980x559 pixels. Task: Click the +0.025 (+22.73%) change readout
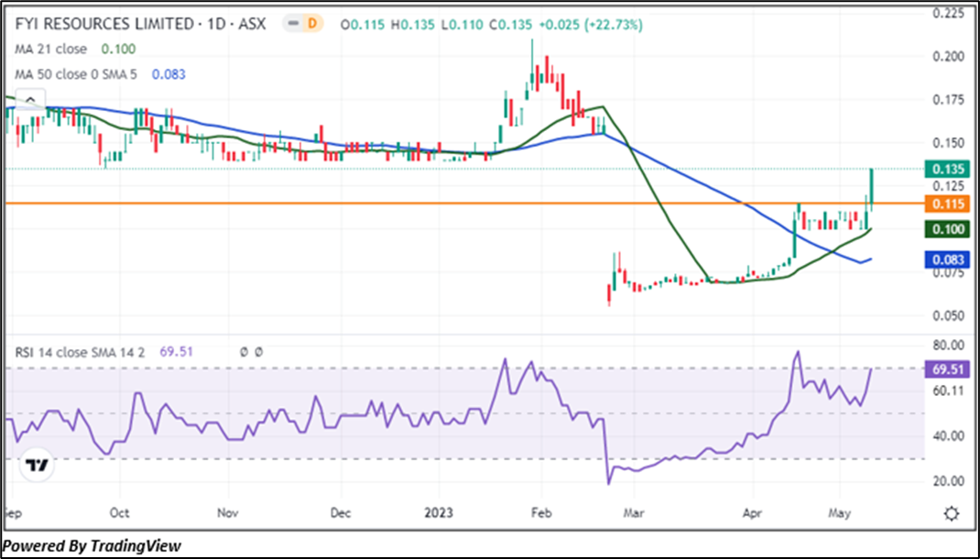(x=590, y=25)
